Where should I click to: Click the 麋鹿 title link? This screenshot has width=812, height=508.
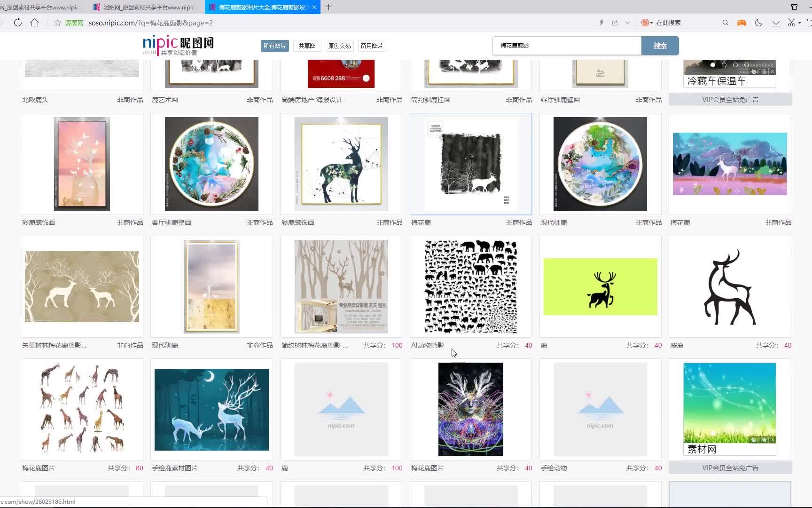(677, 345)
